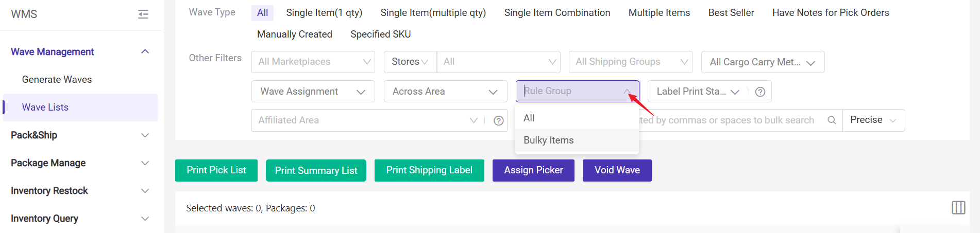
Task: Click the Print Pick List button
Action: point(216,170)
